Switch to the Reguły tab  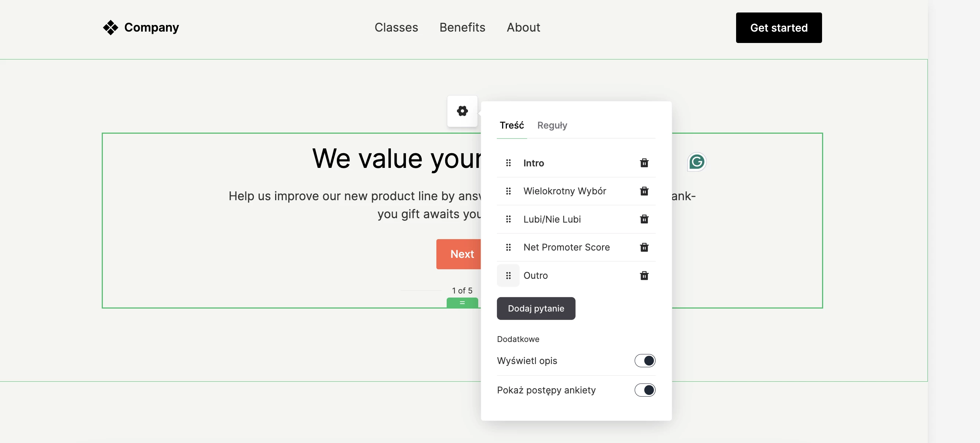pyautogui.click(x=552, y=125)
